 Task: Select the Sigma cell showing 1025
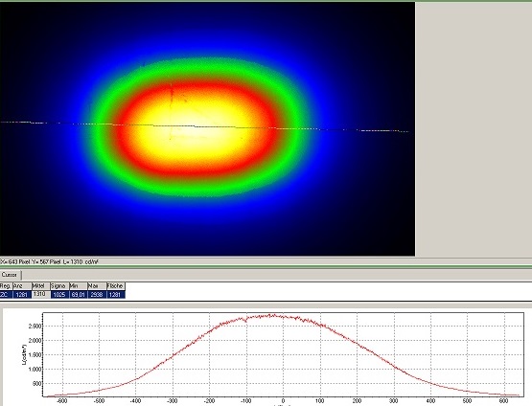[59, 295]
